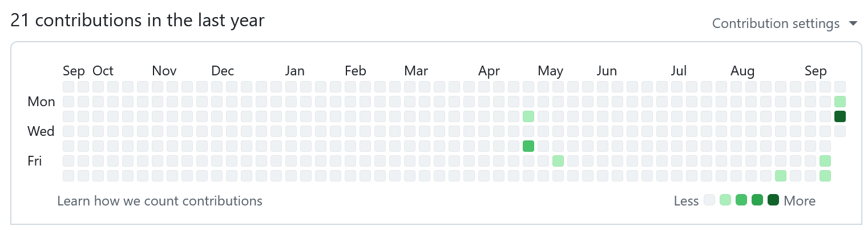This screenshot has height=230, width=868.
Task: Click the darkest green legend swatch beside More
Action: (x=773, y=200)
